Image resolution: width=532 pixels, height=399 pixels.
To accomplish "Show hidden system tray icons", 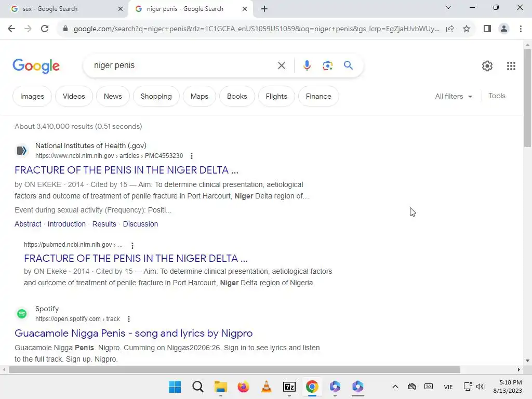I will 395,387.
